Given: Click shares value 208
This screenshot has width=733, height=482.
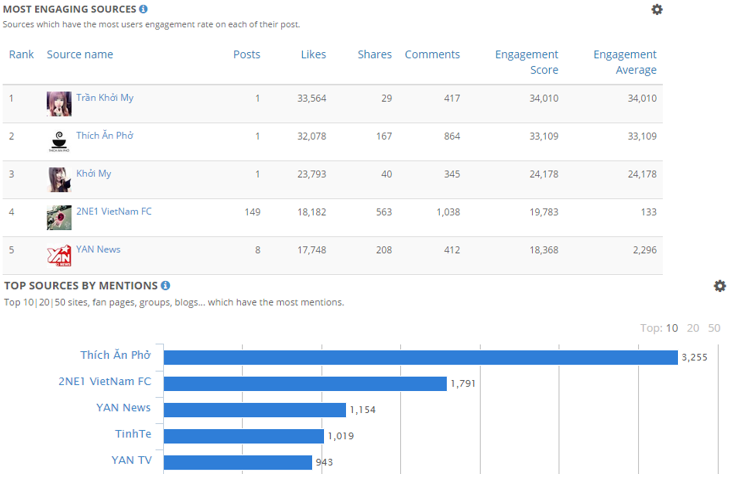Looking at the screenshot, I should tap(384, 250).
